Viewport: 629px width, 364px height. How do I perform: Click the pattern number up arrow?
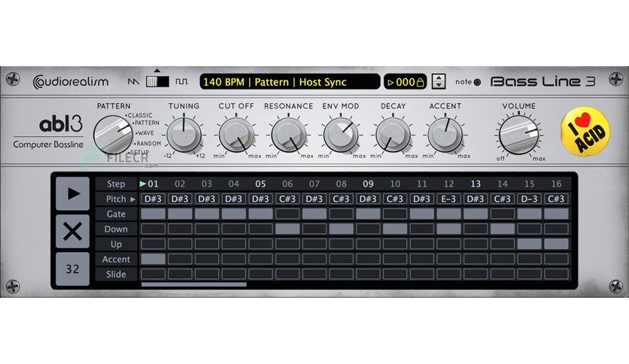pyautogui.click(x=439, y=78)
